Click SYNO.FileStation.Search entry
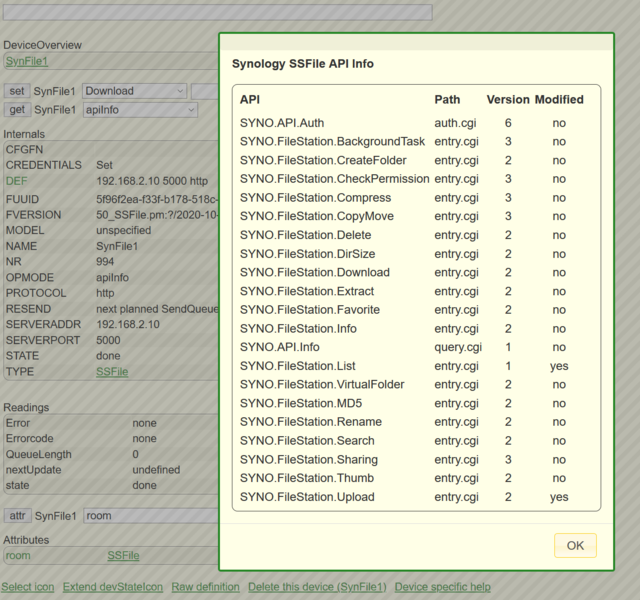 click(x=307, y=440)
